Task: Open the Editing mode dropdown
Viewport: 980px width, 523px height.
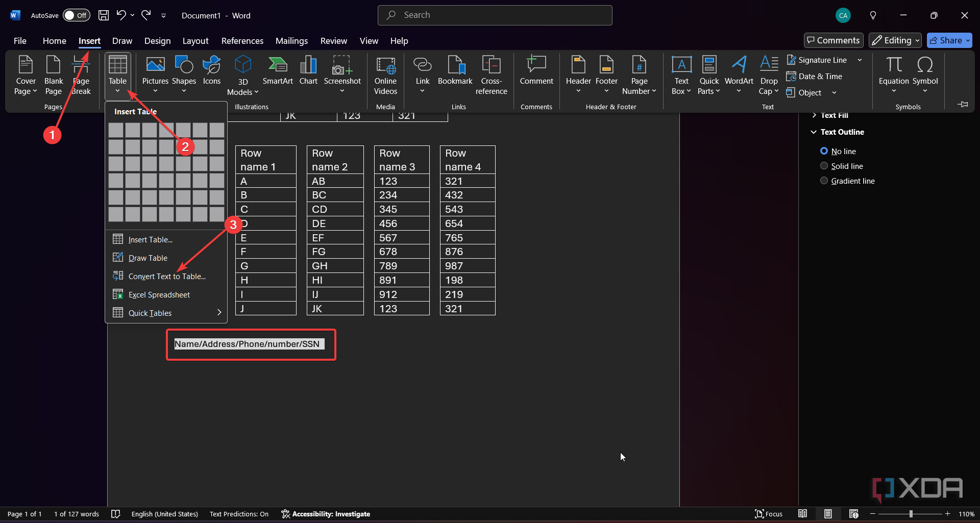Action: click(x=895, y=40)
